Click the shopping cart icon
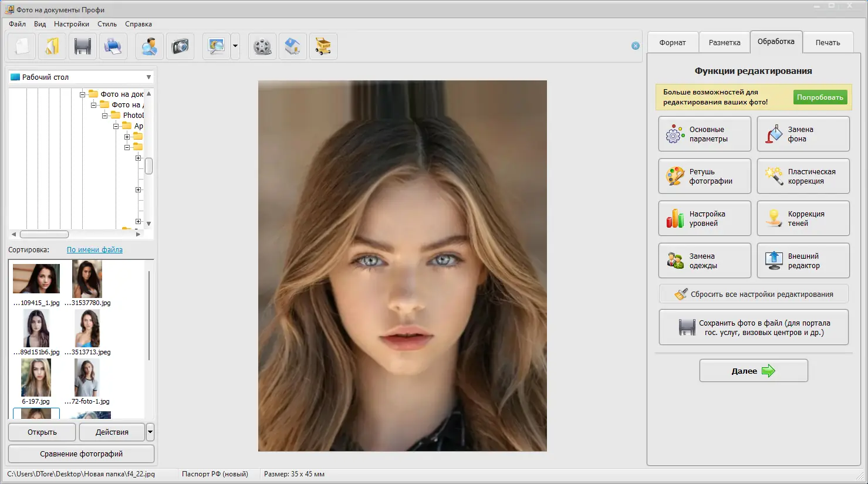The height and width of the screenshot is (484, 868). click(323, 46)
